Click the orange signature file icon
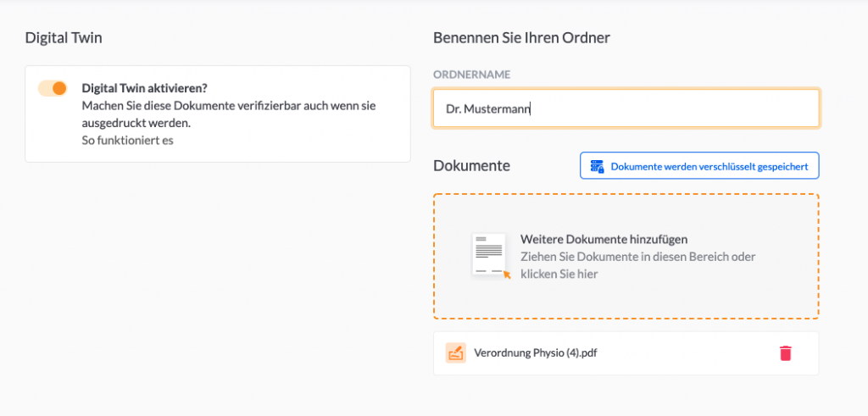Viewport: 868px width, 416px height. pyautogui.click(x=455, y=353)
